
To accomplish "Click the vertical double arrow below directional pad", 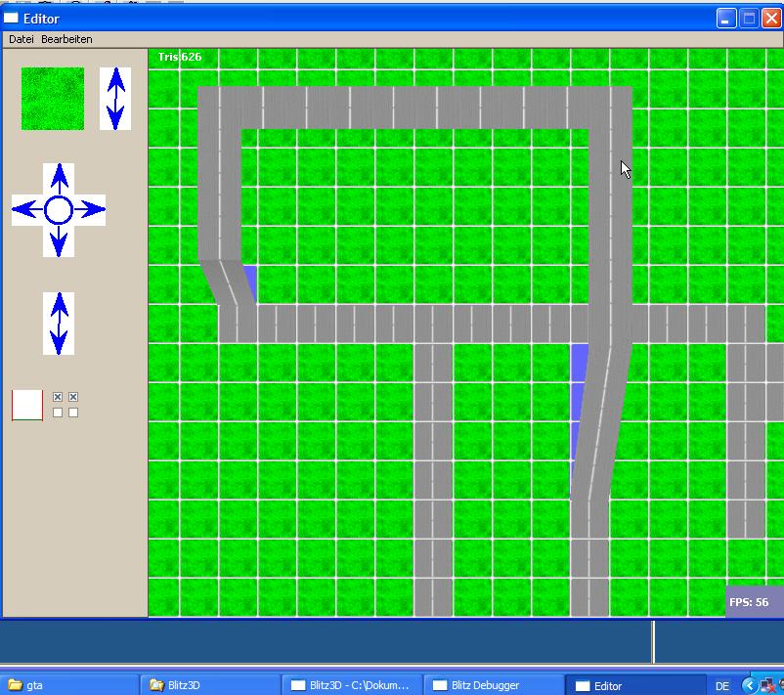I will 59,324.
